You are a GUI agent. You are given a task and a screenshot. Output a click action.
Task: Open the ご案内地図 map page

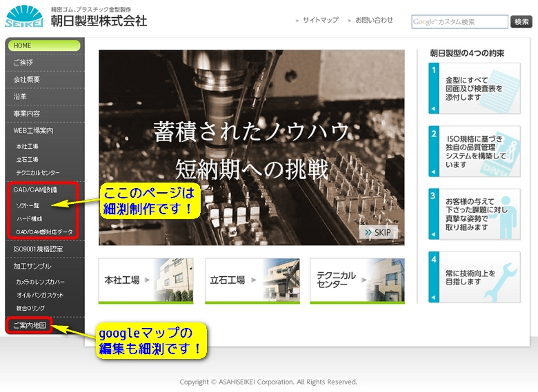[x=30, y=324]
